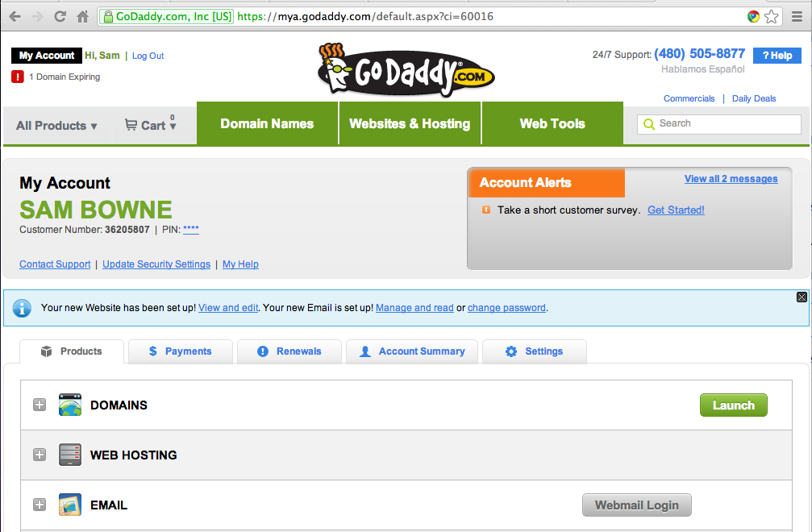Click the Help button

pos(777,56)
